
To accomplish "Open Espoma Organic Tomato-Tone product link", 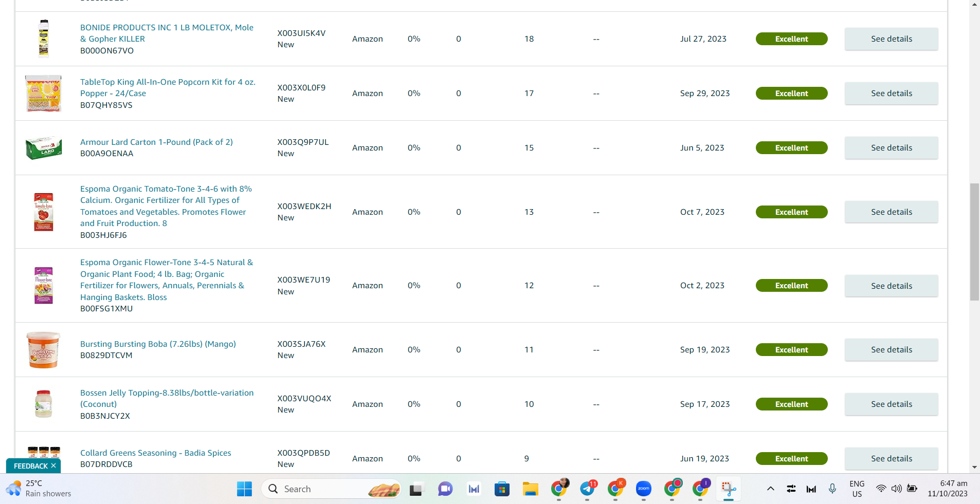I will 166,206.
